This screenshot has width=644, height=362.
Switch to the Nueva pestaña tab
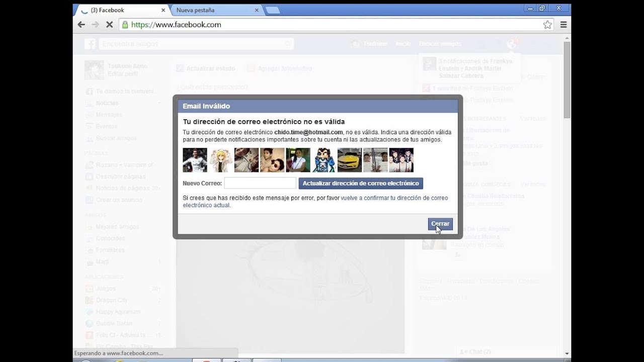[x=216, y=10]
